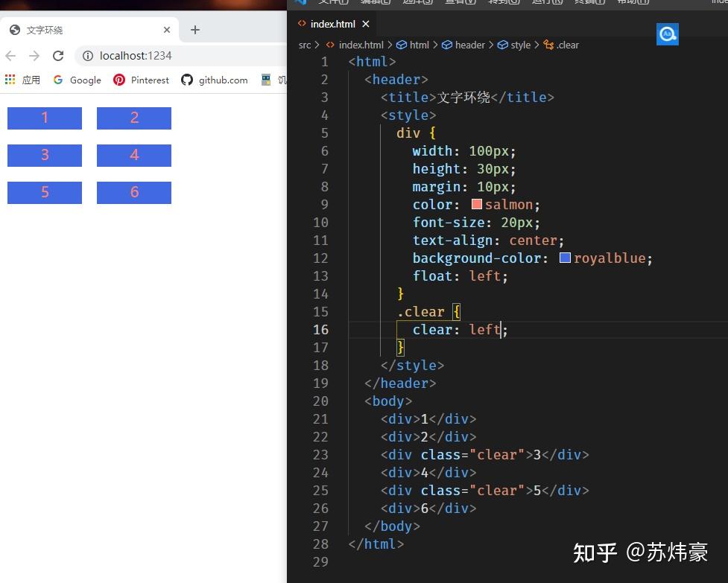Click the 'clear: left;' code line
Screen dimensions: 728x583
coord(460,329)
